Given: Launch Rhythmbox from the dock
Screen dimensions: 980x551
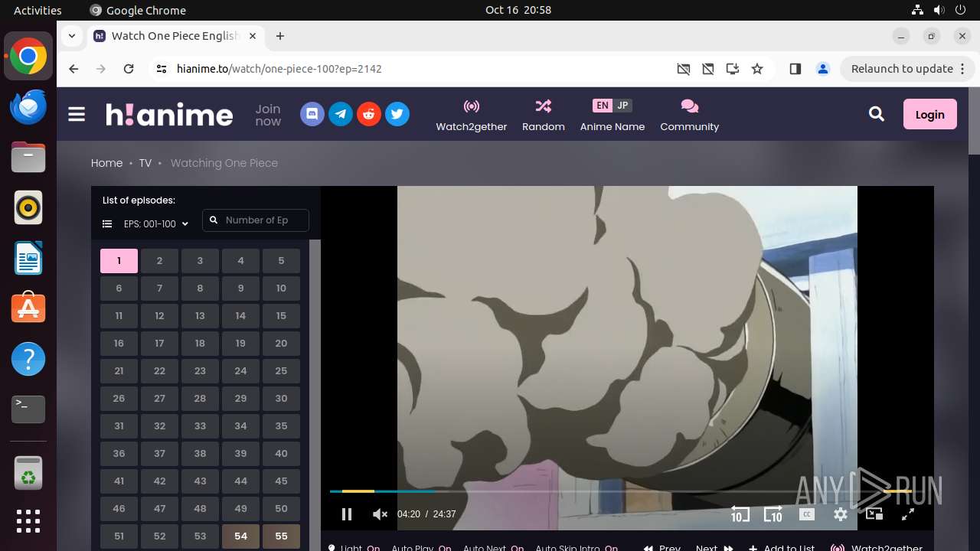Looking at the screenshot, I should [28, 207].
